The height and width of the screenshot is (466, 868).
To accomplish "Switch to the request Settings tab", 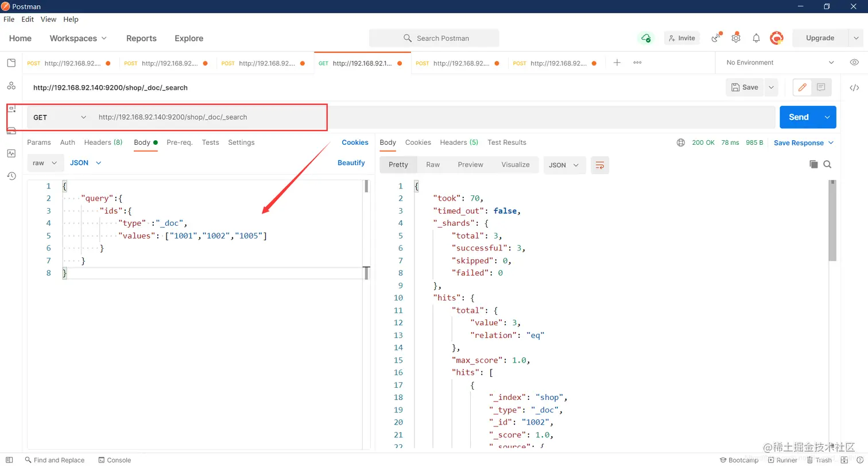I will tap(241, 142).
